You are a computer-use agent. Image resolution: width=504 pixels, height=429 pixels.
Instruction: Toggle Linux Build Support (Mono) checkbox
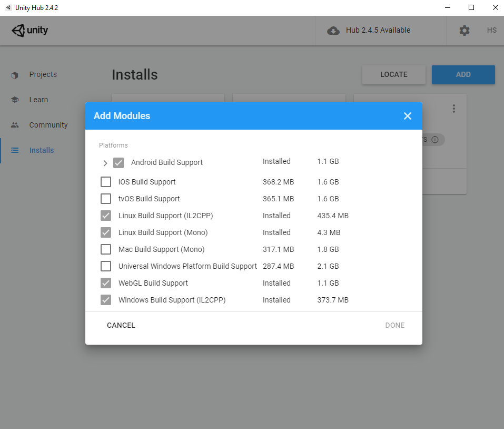[106, 232]
